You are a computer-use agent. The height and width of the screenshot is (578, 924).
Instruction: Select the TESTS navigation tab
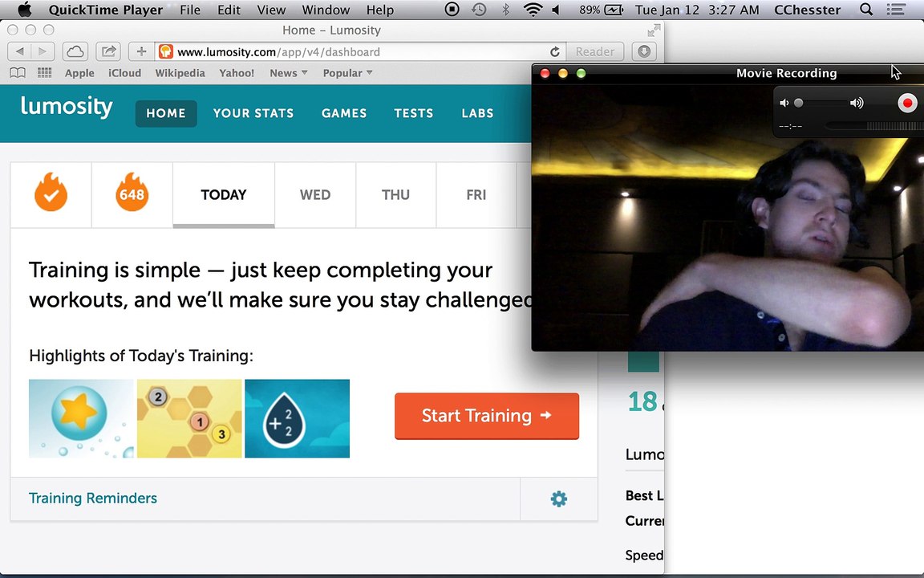point(414,113)
